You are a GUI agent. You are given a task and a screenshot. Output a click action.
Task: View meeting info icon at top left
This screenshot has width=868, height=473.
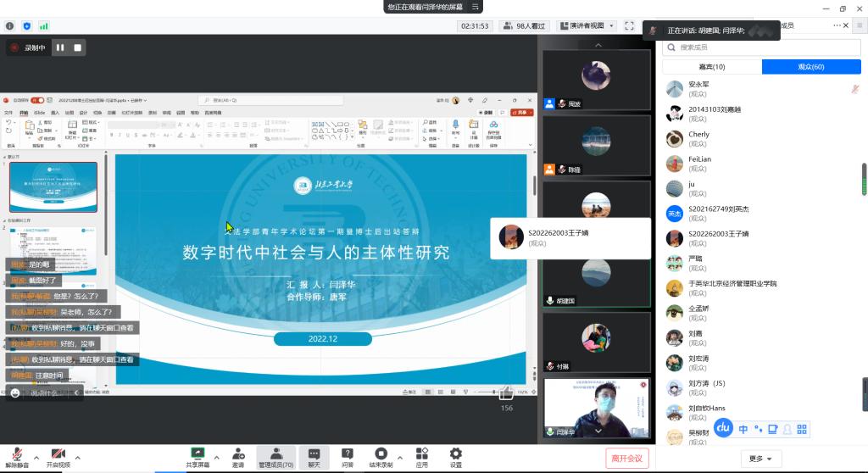click(10, 26)
